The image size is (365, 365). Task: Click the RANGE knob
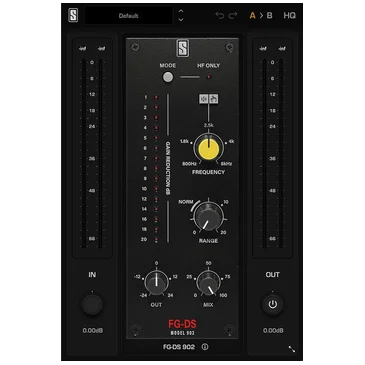[208, 218]
